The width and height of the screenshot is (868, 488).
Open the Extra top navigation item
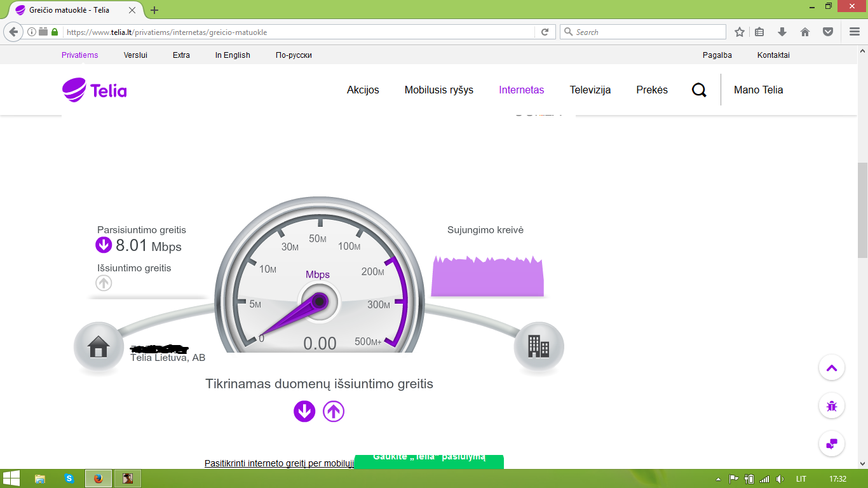181,55
